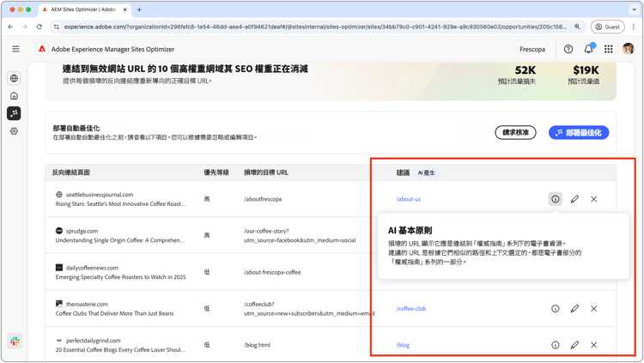
Task: Open the notifications bell
Action: [588, 49]
